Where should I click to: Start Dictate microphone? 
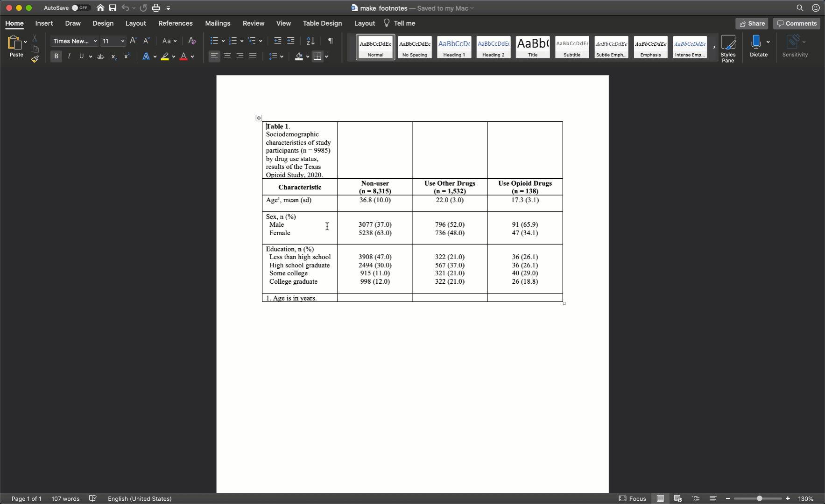[x=756, y=46]
